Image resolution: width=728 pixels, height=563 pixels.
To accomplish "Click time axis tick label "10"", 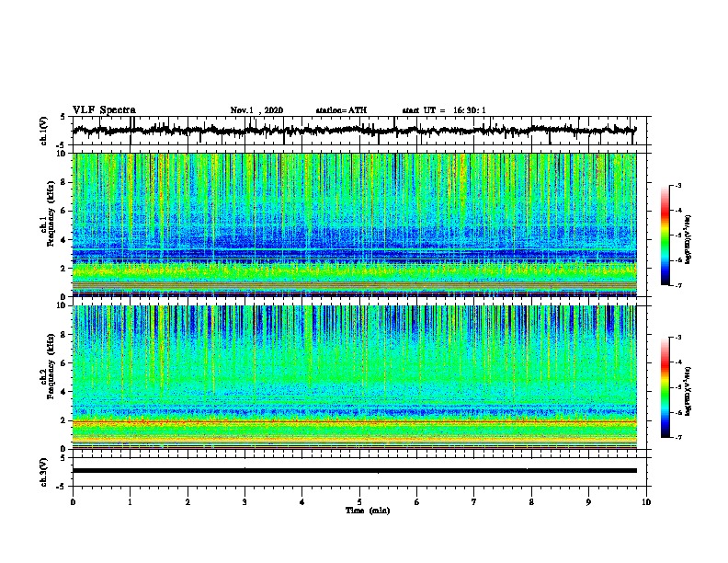I will pyautogui.click(x=646, y=502).
